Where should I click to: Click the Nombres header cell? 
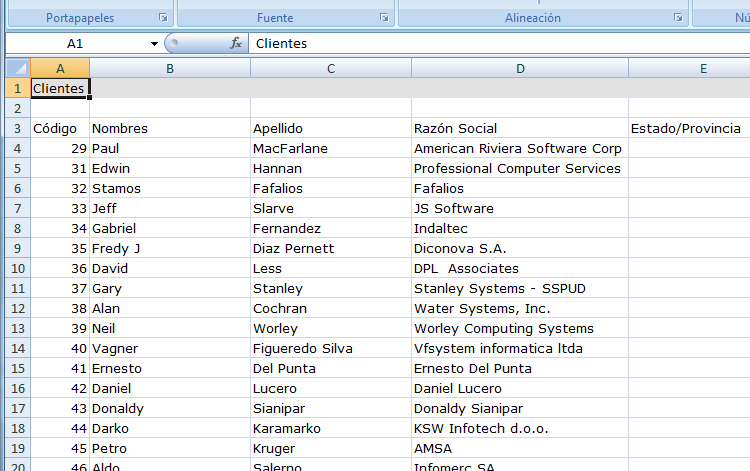[x=170, y=129]
